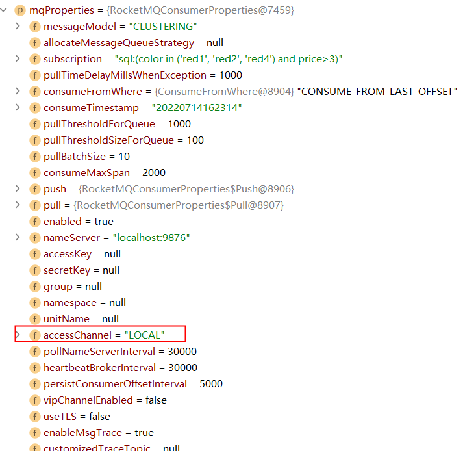Click the field icon beside vipChannelEnabled

coord(35,400)
